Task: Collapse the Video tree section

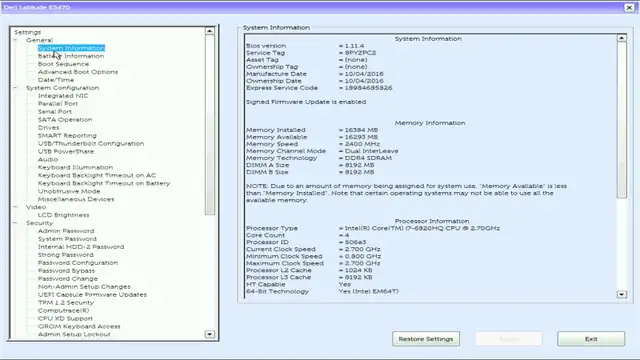Action: [x=16, y=207]
